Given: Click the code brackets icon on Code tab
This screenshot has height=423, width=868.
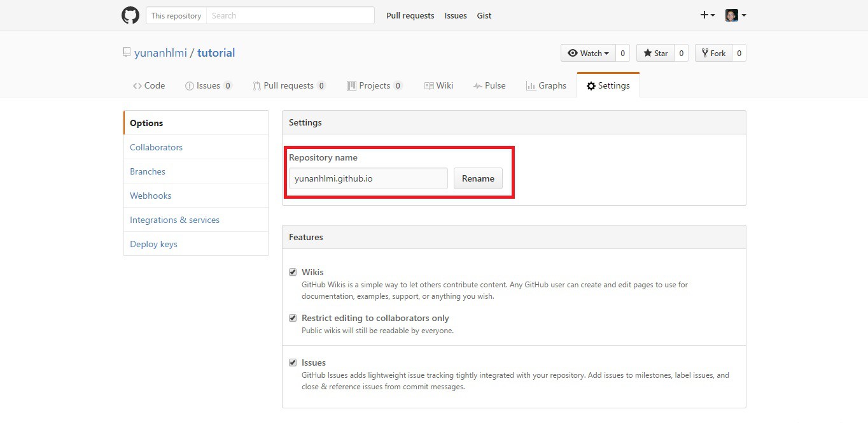Looking at the screenshot, I should click(x=137, y=86).
